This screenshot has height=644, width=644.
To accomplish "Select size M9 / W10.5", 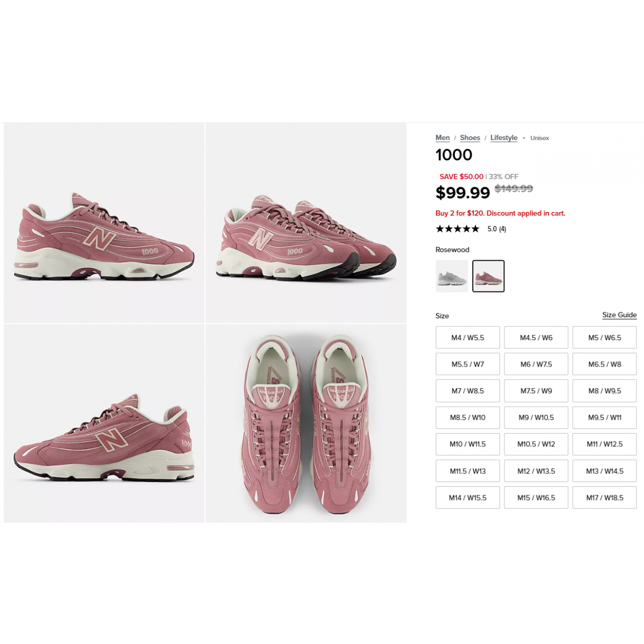I will [536, 418].
